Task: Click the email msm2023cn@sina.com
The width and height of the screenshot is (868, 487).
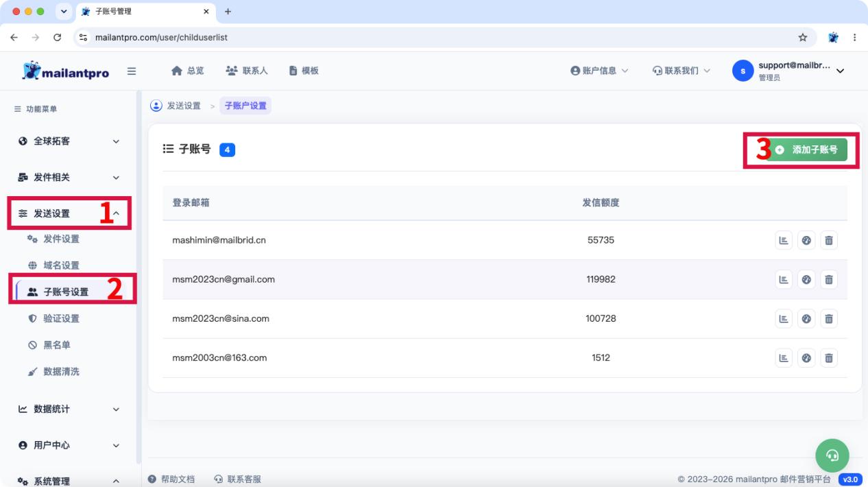Action: point(221,318)
